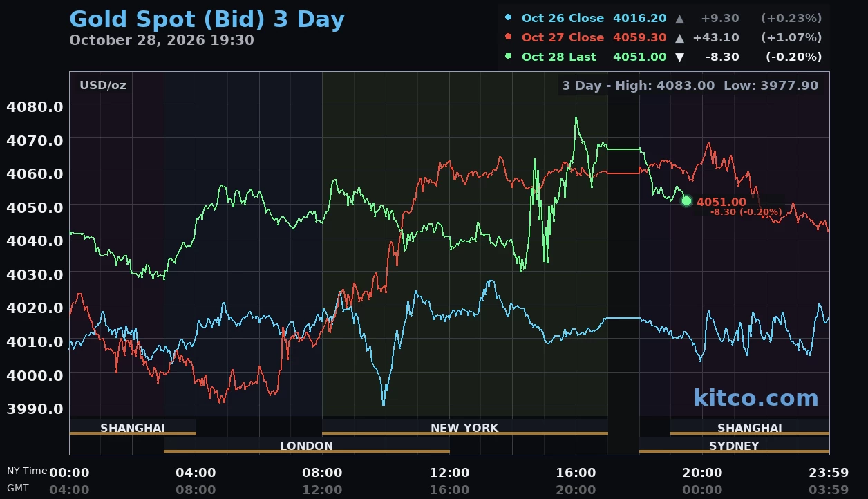Click the 4016.20 close value
This screenshot has width=868, height=499.
point(640,18)
